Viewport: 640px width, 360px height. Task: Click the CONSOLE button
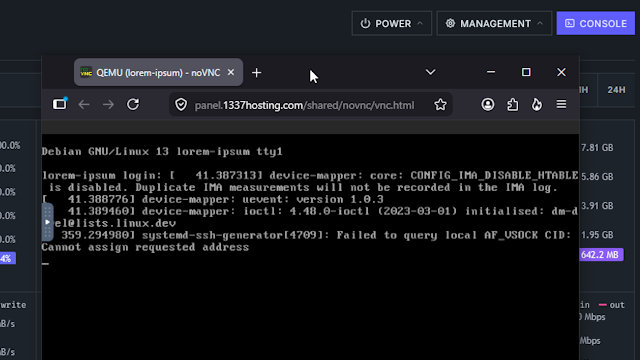pos(596,23)
